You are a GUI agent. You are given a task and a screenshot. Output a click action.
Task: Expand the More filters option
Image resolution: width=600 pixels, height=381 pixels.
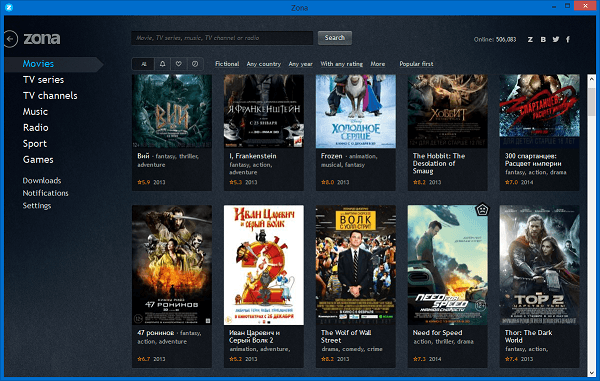378,64
